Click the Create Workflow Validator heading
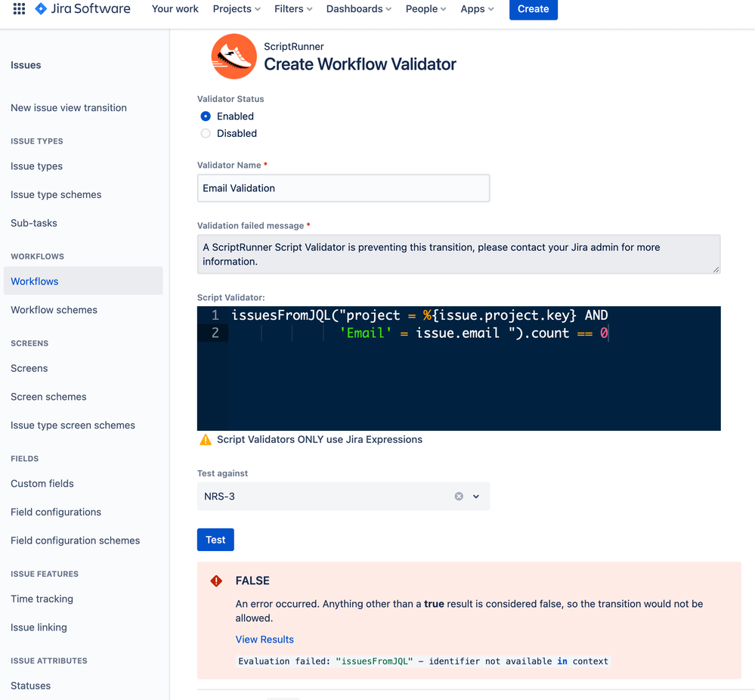 360,64
